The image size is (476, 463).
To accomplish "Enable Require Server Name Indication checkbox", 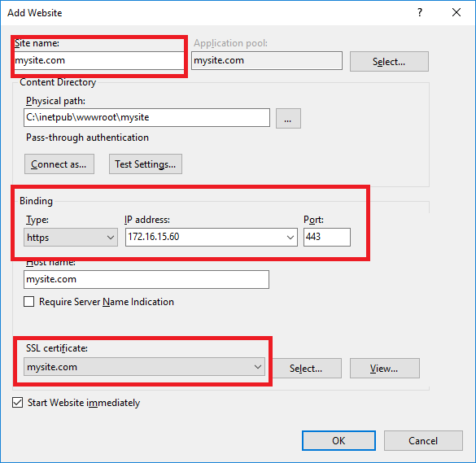I will pos(29,302).
